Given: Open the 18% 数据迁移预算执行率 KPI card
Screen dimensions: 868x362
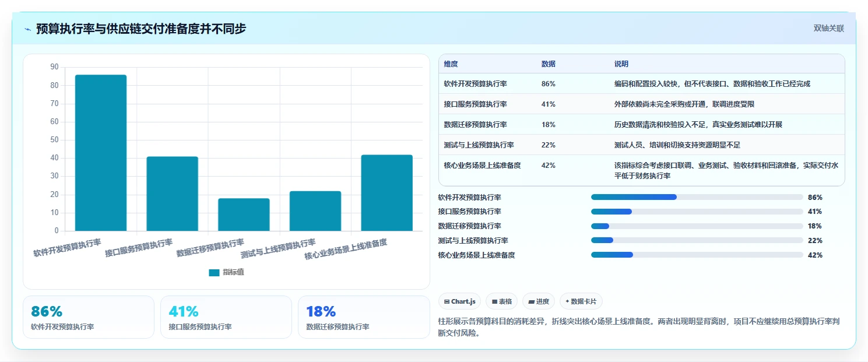Looking at the screenshot, I should [364, 317].
